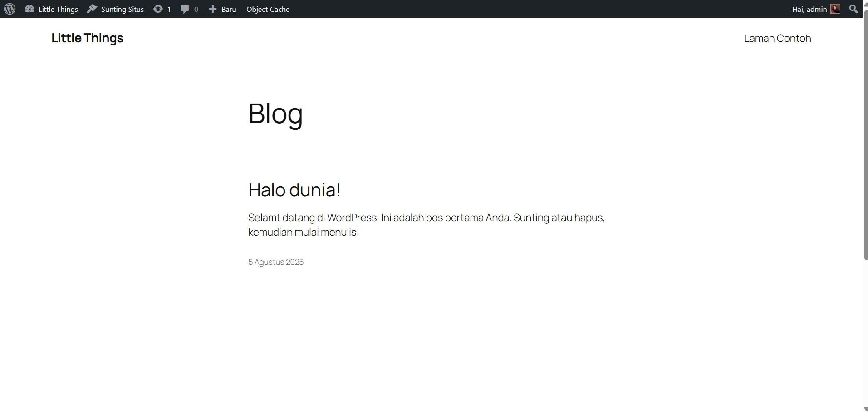Image resolution: width=868 pixels, height=412 pixels.
Task: Click the dashboard gauge icon beside Little Things
Action: [x=29, y=9]
